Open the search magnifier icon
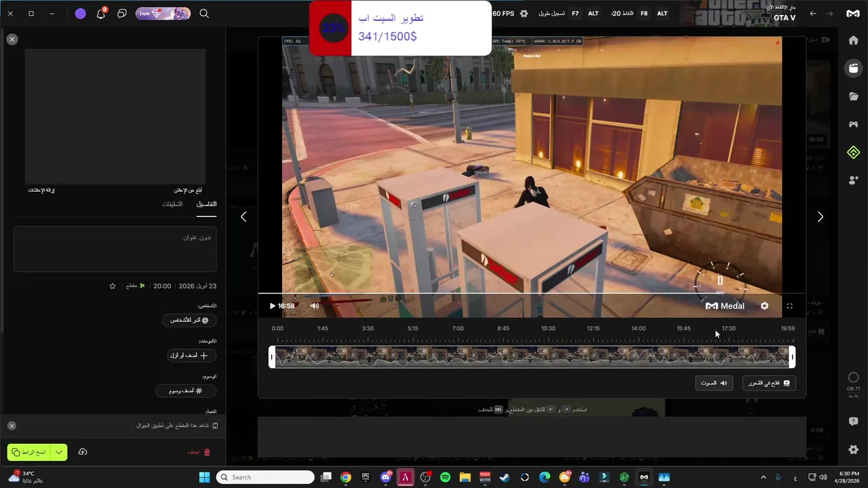868x488 pixels. (204, 14)
